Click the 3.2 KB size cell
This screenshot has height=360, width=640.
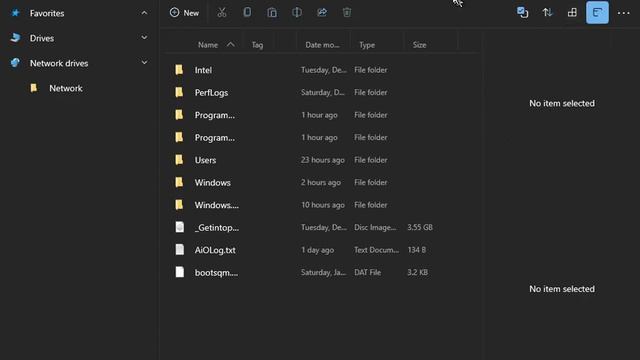(417, 272)
